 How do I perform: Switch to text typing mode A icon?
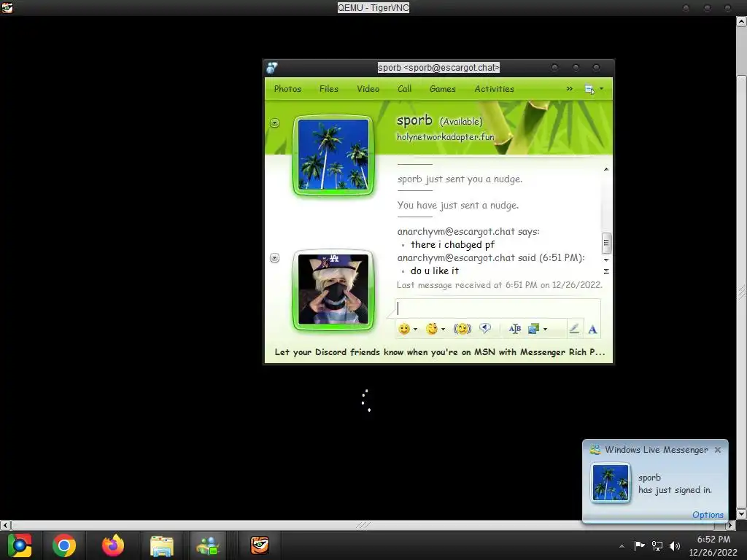pos(592,329)
